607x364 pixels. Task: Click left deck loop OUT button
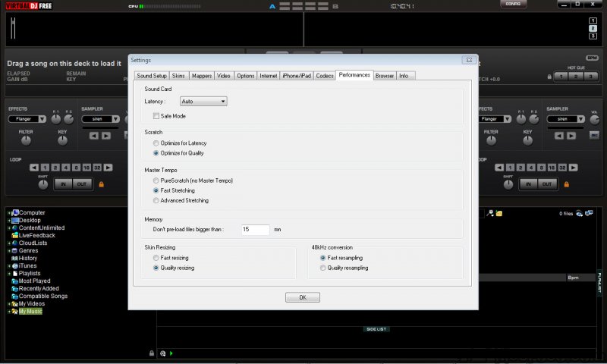click(82, 184)
